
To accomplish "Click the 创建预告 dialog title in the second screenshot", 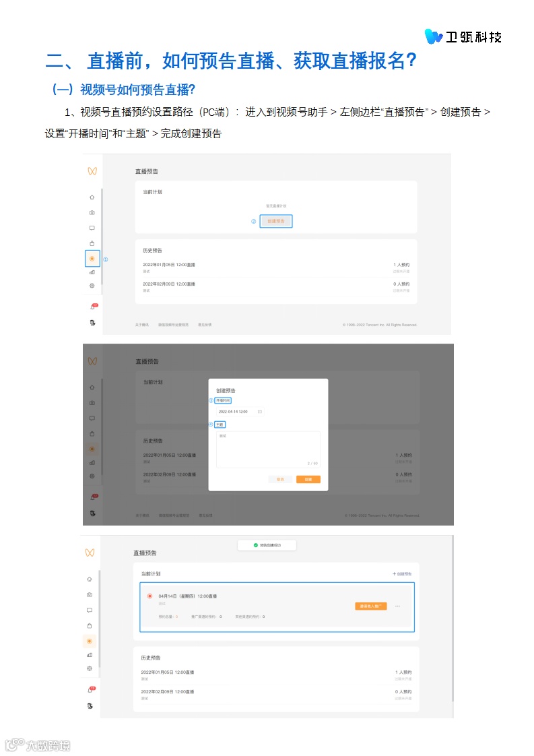I will pyautogui.click(x=226, y=391).
